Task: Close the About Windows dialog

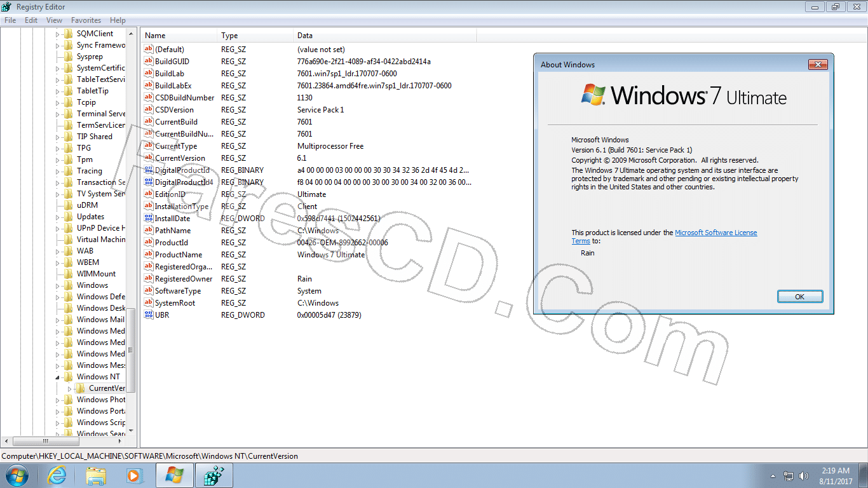Action: tap(818, 64)
